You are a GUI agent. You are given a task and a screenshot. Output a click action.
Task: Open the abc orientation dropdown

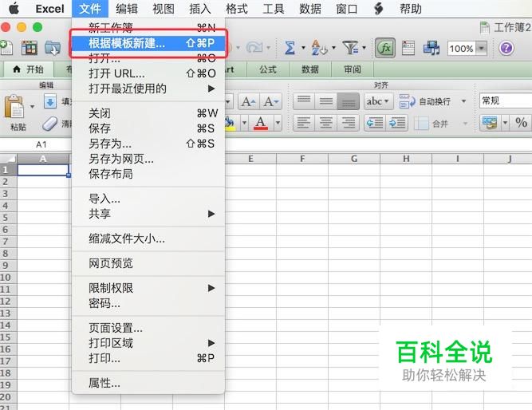click(378, 101)
